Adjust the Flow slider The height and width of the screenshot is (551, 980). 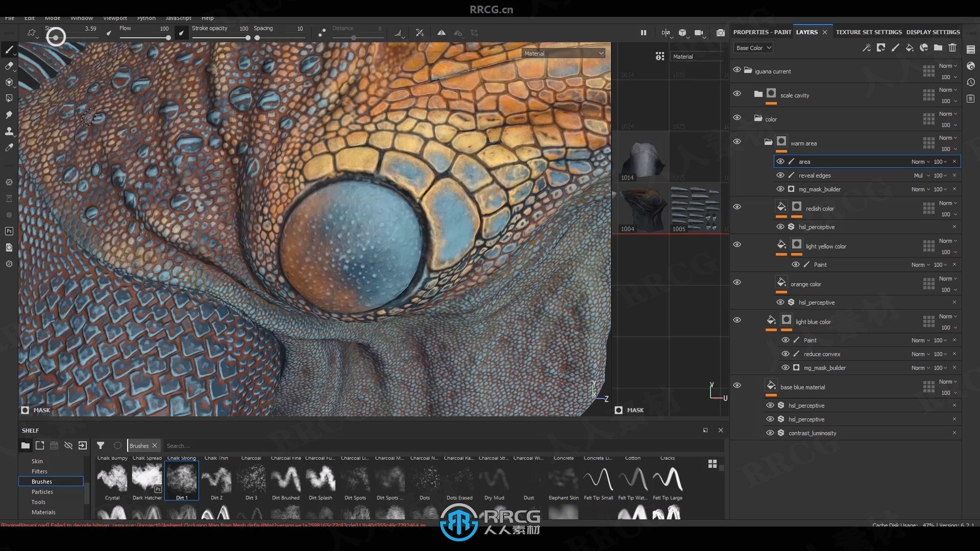[144, 37]
